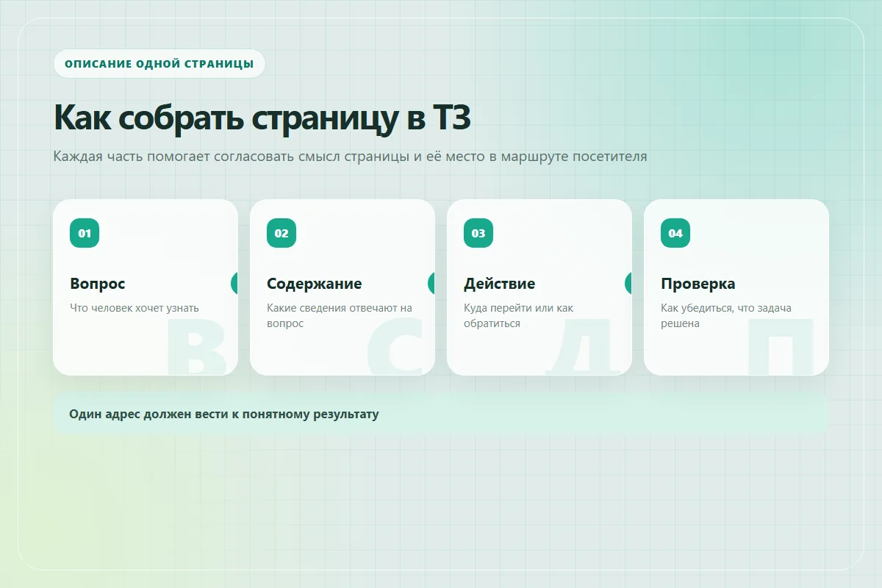This screenshot has height=588, width=882.
Task: Click the subtitle starting 'Каждая часть помогает'
Action: 350,157
